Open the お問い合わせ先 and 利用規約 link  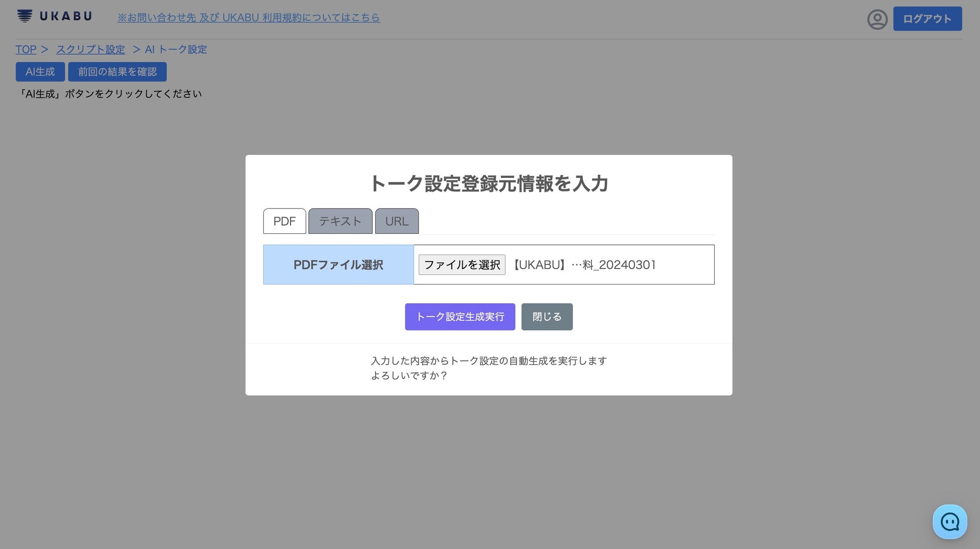[248, 18]
